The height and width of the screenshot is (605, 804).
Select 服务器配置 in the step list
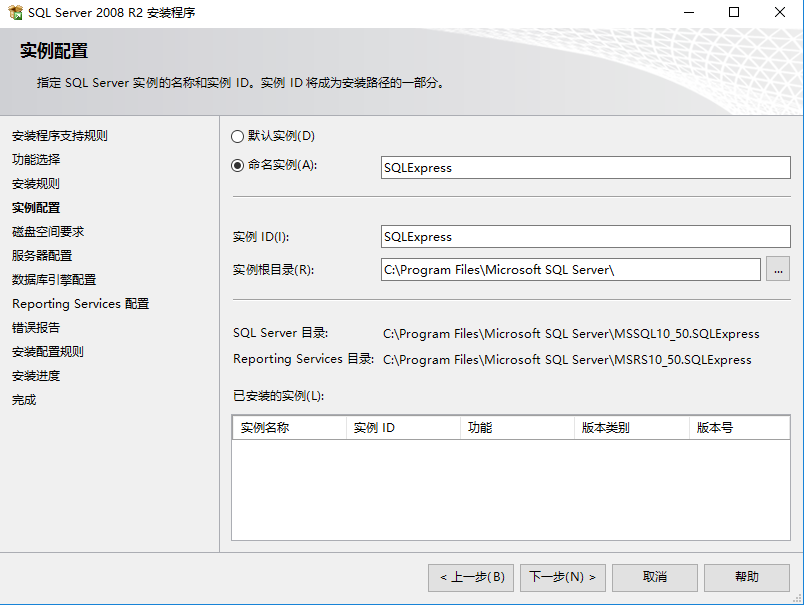[42, 256]
